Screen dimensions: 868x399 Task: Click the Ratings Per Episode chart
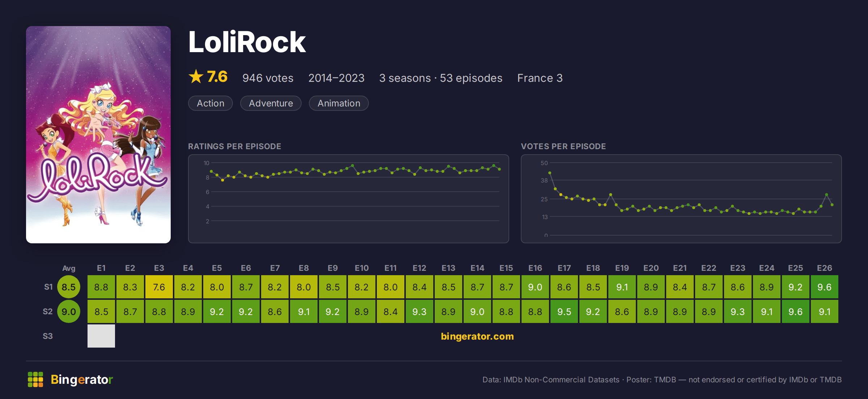tap(349, 199)
